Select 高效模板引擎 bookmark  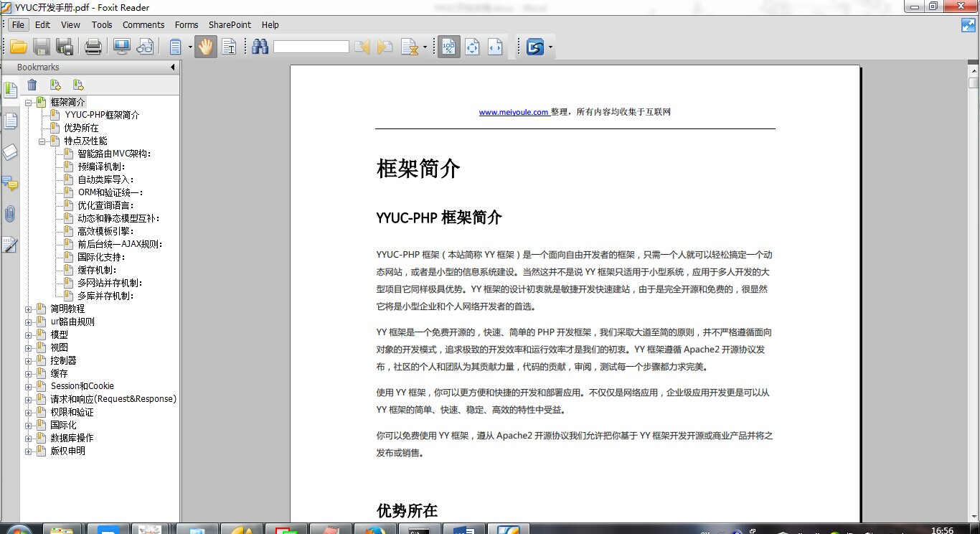pyautogui.click(x=105, y=231)
